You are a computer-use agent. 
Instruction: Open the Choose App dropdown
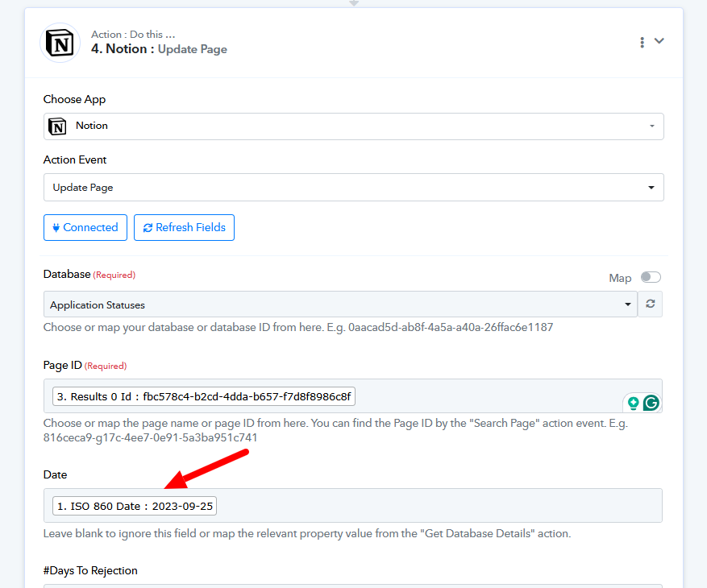(353, 126)
